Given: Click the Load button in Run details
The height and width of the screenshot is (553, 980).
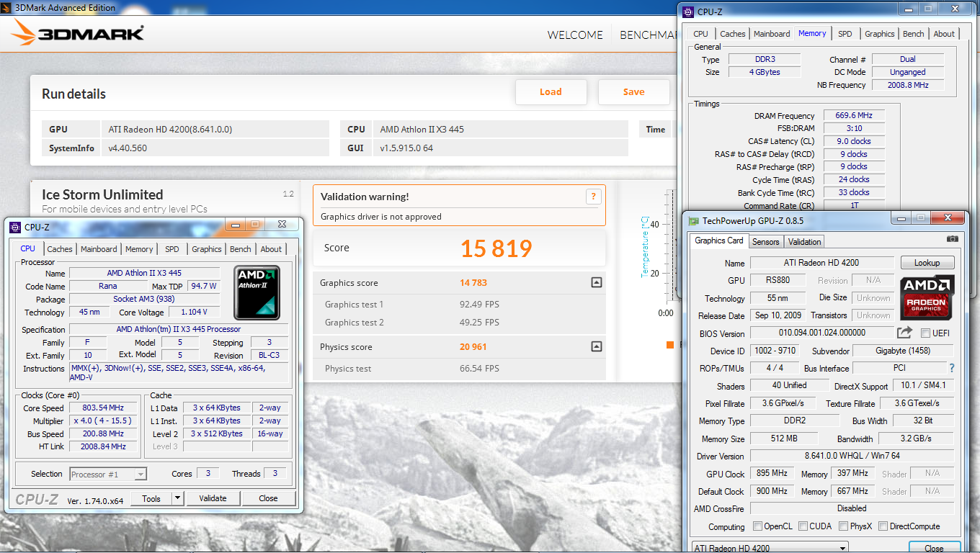Looking at the screenshot, I should click(x=551, y=92).
